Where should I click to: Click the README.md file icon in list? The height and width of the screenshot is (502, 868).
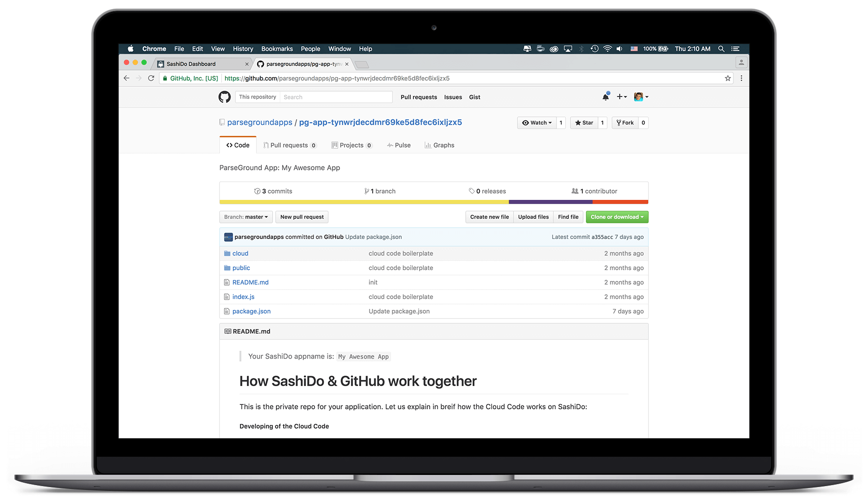point(227,282)
